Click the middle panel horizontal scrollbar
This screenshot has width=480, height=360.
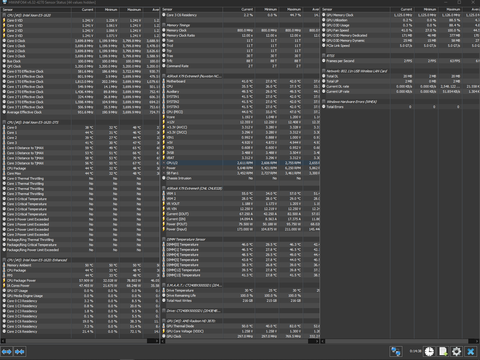click(x=240, y=341)
